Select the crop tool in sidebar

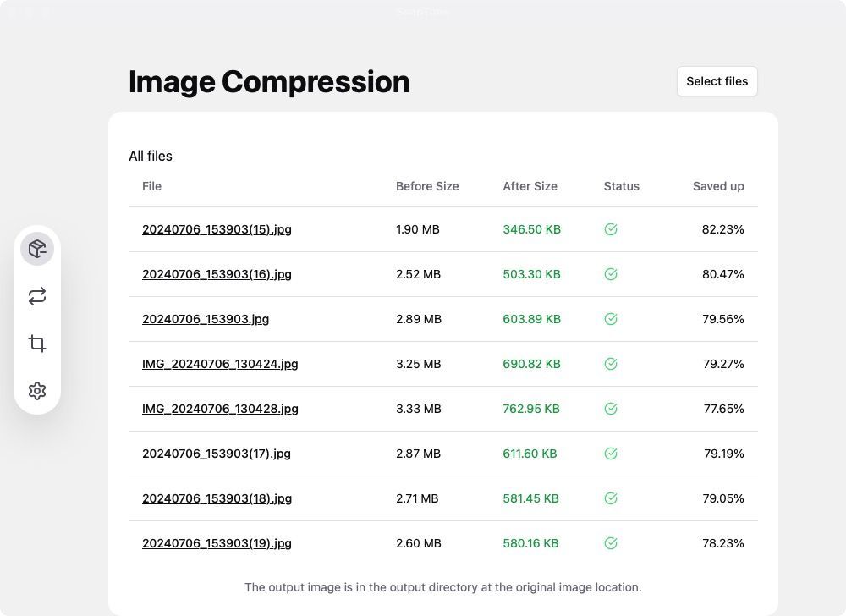37,344
